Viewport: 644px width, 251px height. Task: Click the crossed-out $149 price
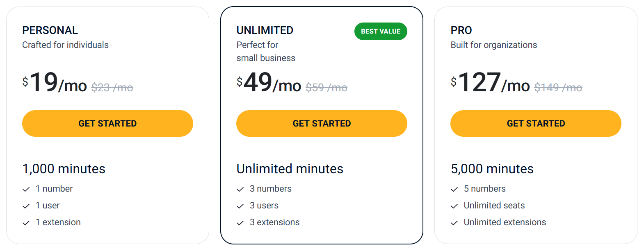[558, 87]
